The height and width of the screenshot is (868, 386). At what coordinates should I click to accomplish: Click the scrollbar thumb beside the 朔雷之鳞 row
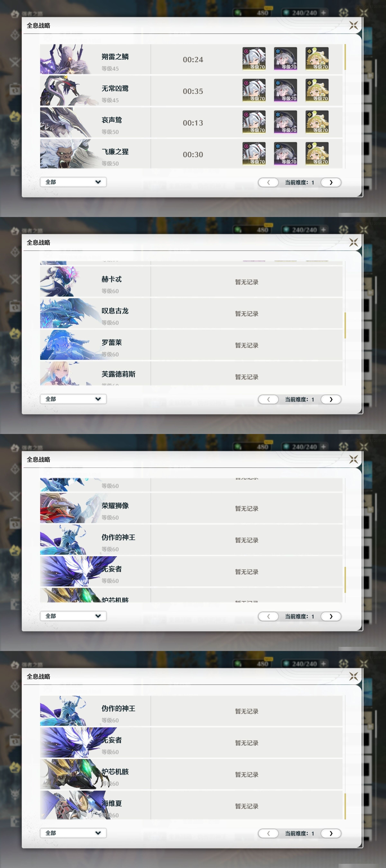345,57
